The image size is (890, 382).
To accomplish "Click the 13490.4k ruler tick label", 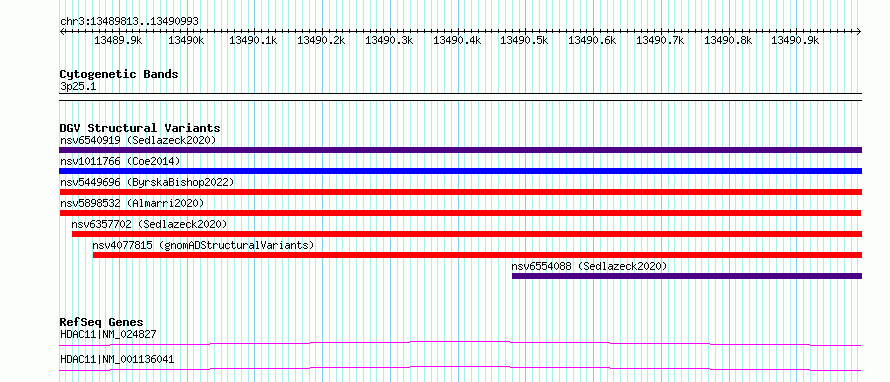I will pyautogui.click(x=457, y=40).
